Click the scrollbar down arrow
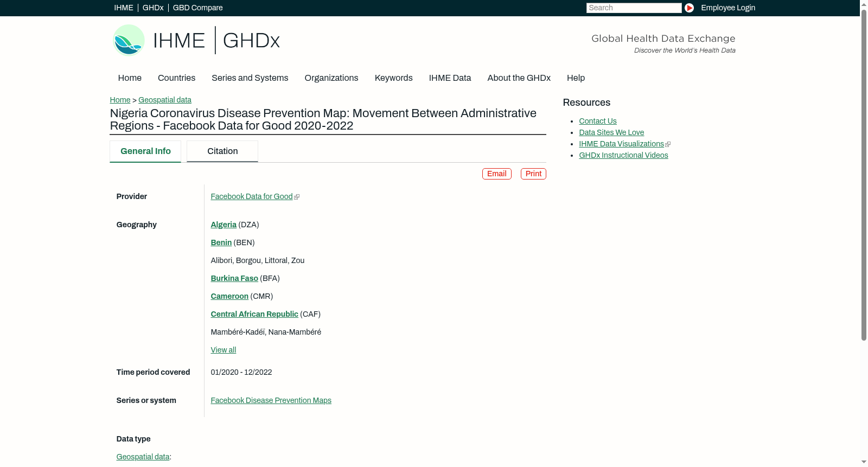 [864, 462]
